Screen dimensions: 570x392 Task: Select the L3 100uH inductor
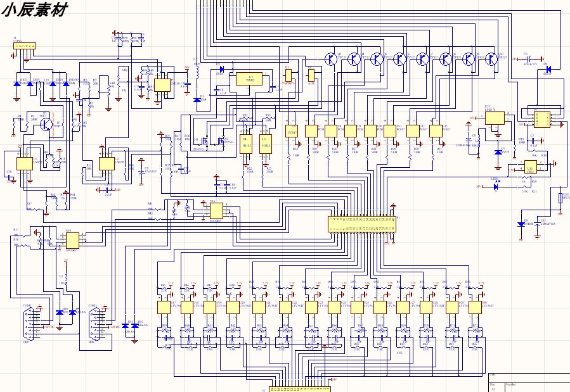coord(66,279)
